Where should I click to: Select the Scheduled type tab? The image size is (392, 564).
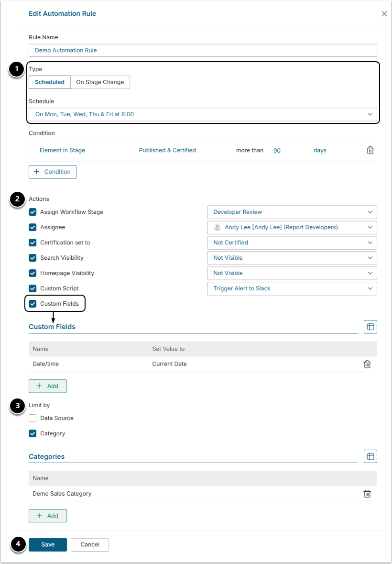click(x=50, y=82)
